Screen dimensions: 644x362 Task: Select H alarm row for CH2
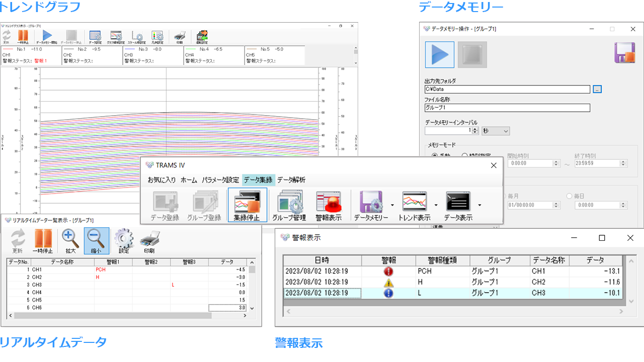coord(453,282)
